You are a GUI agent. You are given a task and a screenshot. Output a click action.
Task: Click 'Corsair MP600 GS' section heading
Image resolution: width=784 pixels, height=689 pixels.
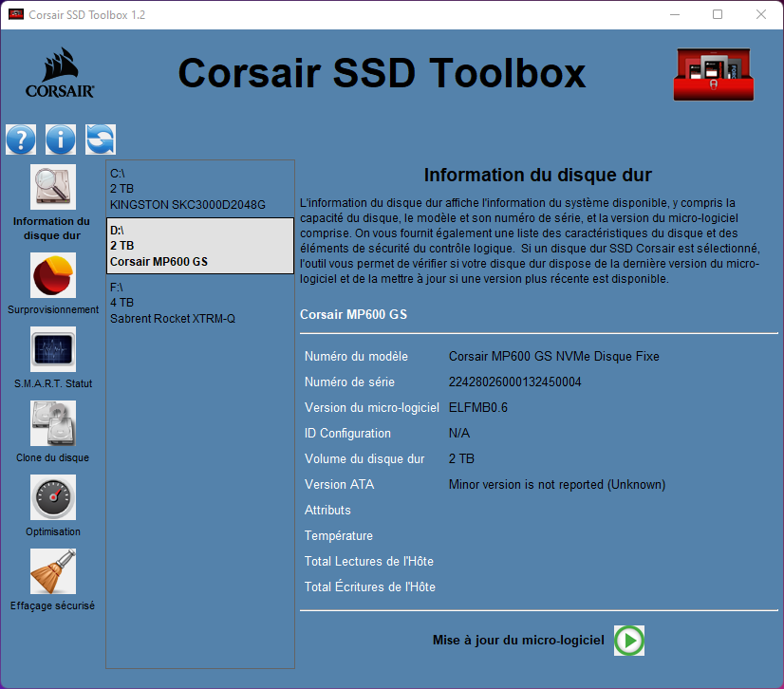(x=353, y=314)
